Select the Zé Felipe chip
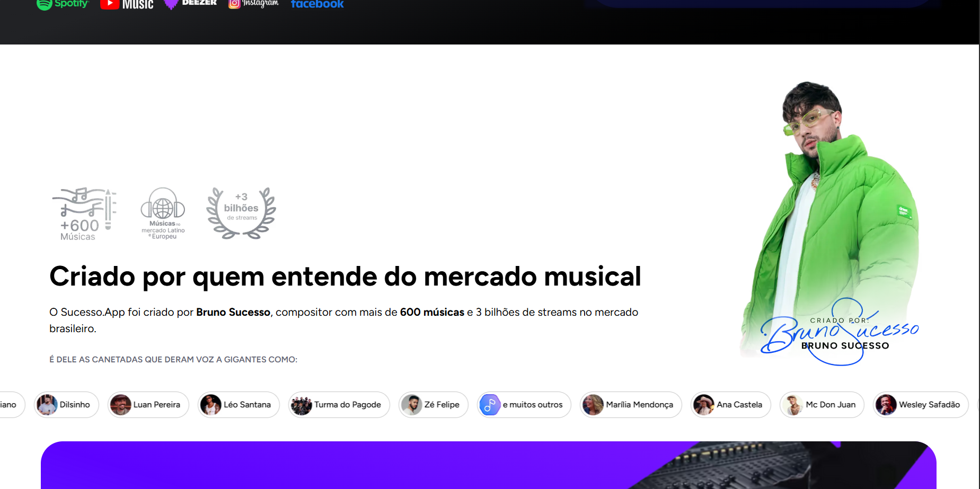Viewport: 980px width, 489px height. pos(433,405)
